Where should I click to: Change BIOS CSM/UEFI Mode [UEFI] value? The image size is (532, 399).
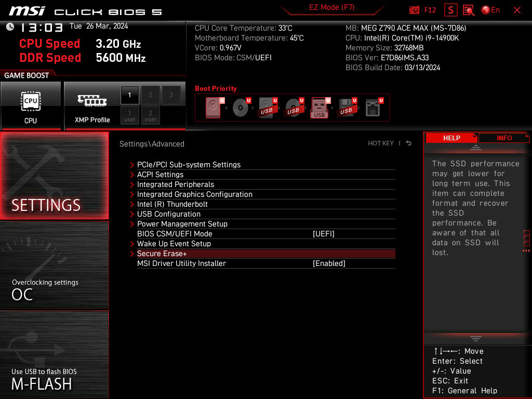(323, 234)
